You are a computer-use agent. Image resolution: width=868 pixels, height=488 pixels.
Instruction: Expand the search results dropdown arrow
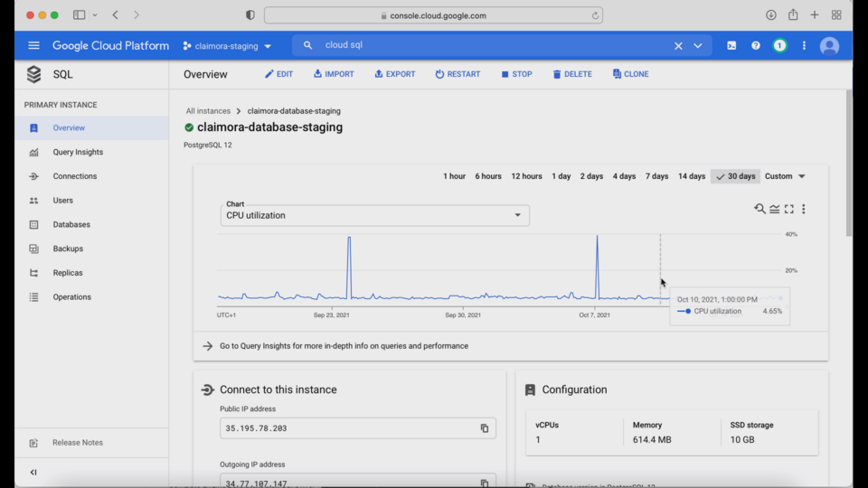pos(697,46)
